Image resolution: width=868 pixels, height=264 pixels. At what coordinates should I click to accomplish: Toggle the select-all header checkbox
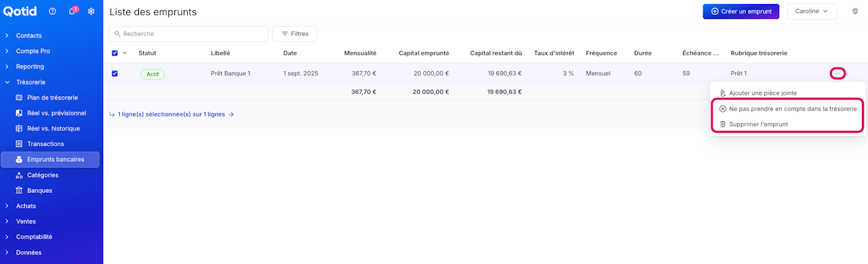(x=115, y=53)
